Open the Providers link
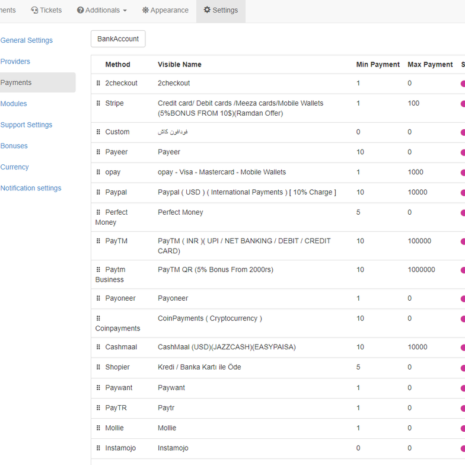This screenshot has height=465, width=465. pyautogui.click(x=15, y=61)
